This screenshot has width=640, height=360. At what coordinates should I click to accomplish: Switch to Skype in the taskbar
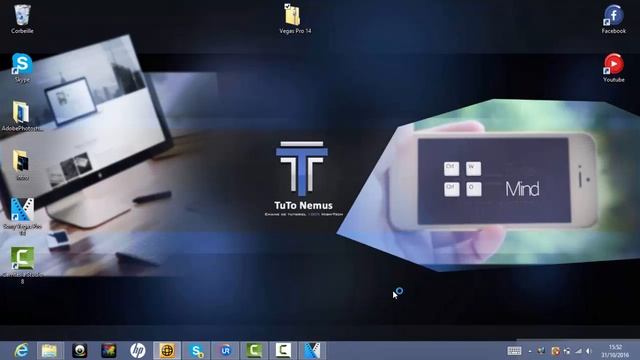[x=196, y=351]
